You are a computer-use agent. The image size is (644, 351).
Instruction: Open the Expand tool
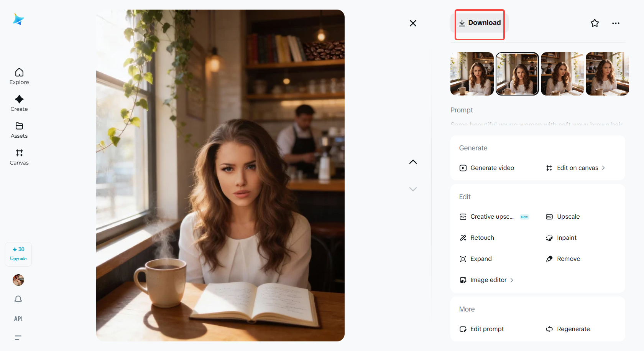[x=481, y=259]
